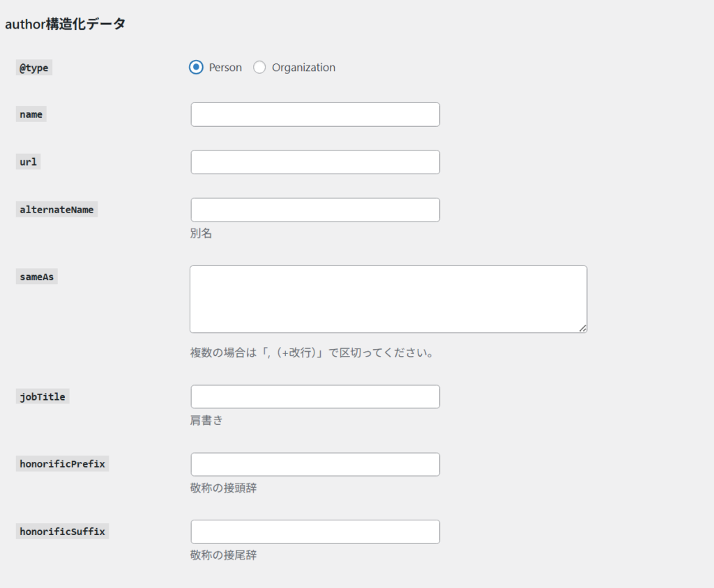Select the Person radio button
Image resolution: width=714 pixels, height=588 pixels.
(196, 68)
